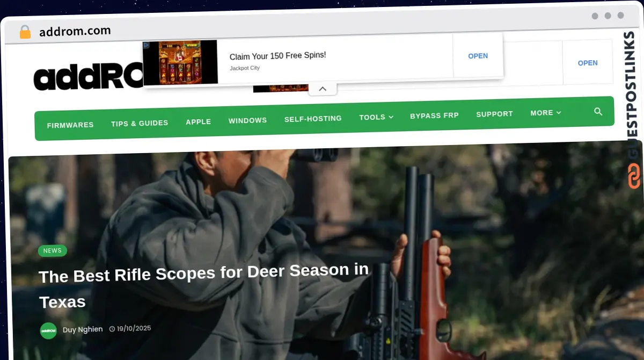Click the addROM author avatar icon
The height and width of the screenshot is (360, 644).
48,330
